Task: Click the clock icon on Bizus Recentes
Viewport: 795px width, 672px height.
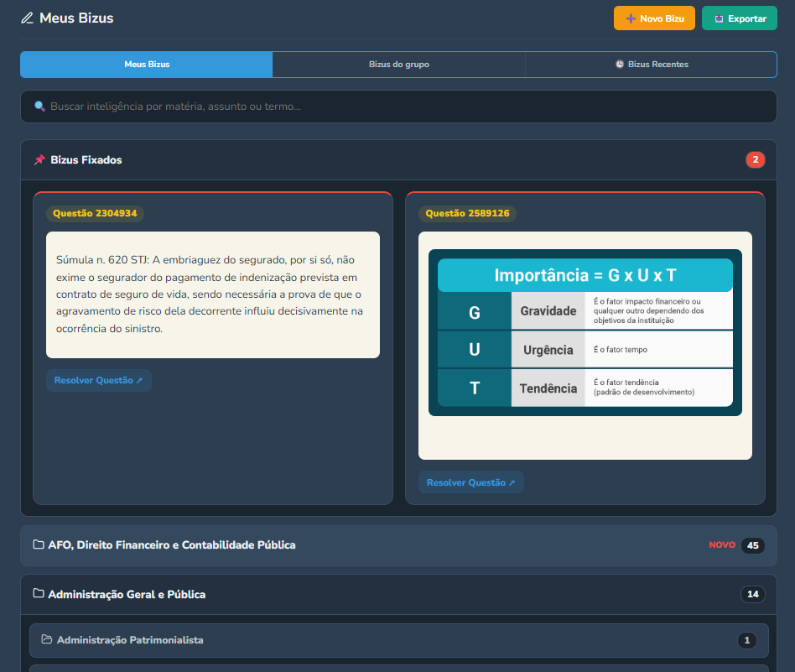Action: click(x=620, y=64)
